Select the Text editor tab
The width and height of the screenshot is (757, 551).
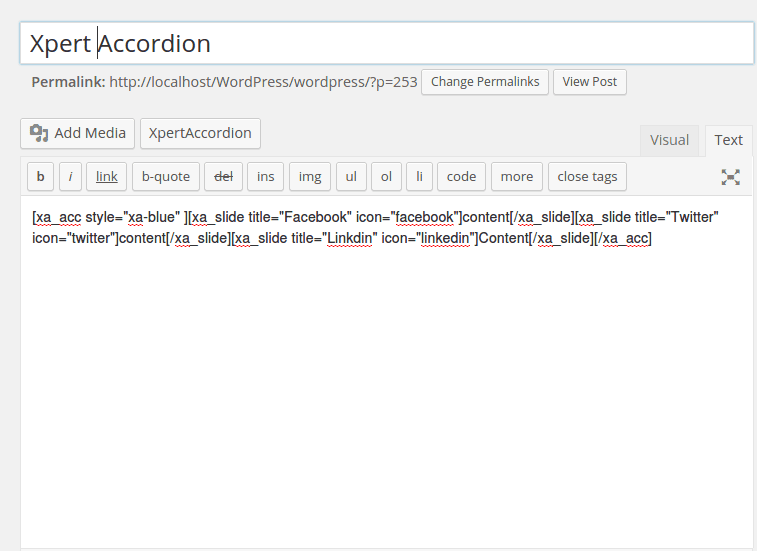[728, 140]
